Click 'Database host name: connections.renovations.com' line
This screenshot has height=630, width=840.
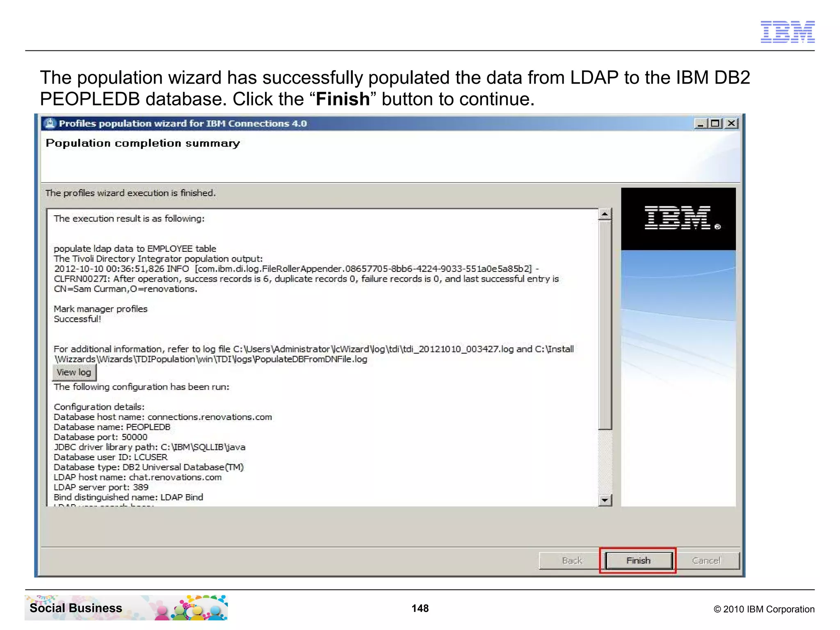pyautogui.click(x=163, y=417)
